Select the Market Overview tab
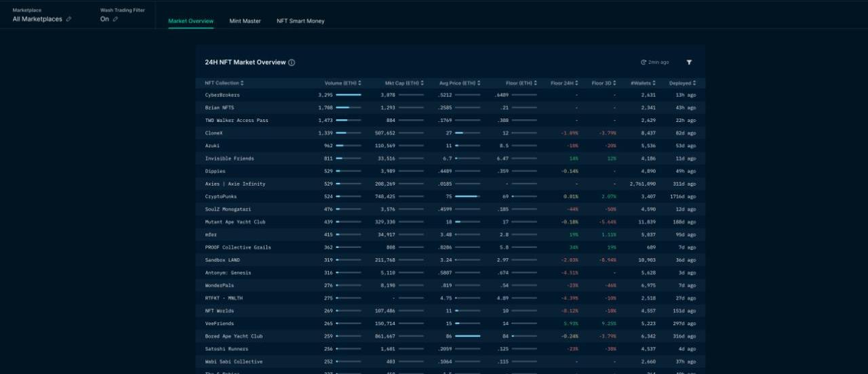 tap(191, 21)
